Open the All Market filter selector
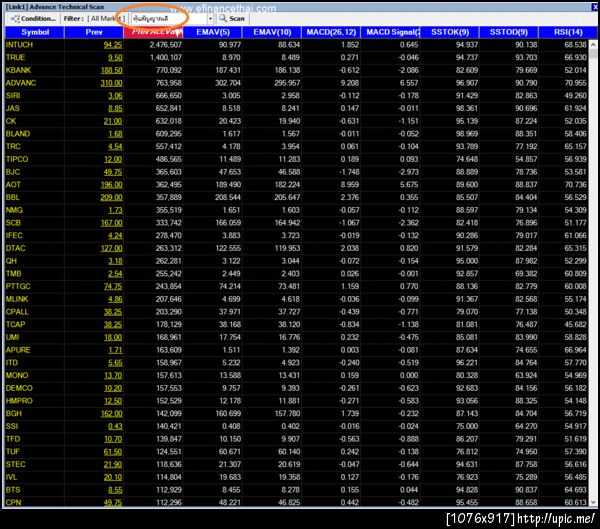Image resolution: width=600 pixels, height=529 pixels. point(106,18)
